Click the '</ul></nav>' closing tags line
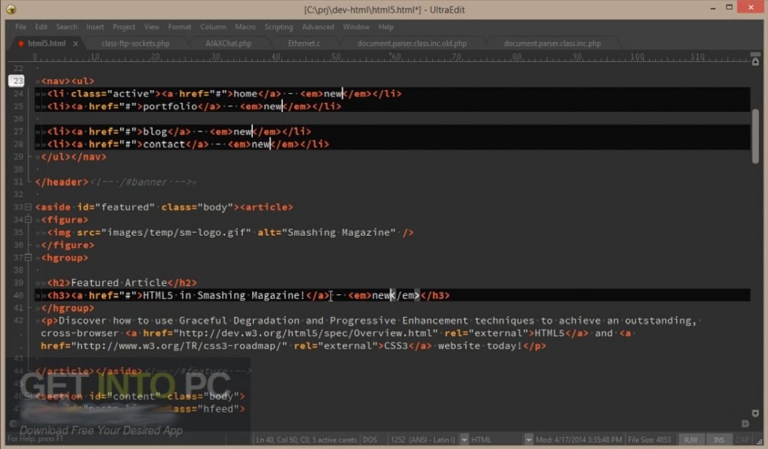Screen dimensions: 768x449 (x=73, y=157)
